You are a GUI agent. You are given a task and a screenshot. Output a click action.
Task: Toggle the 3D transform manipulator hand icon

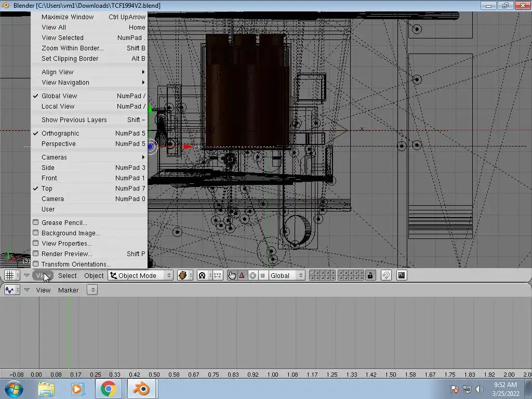[232, 275]
